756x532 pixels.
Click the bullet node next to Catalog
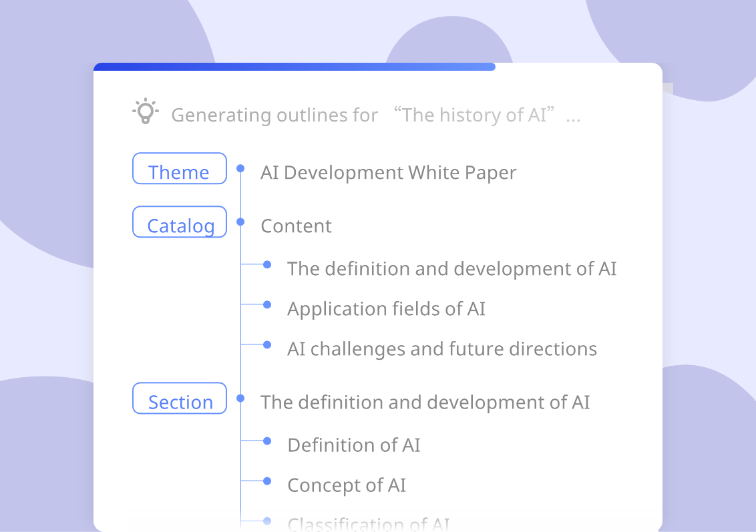(240, 222)
